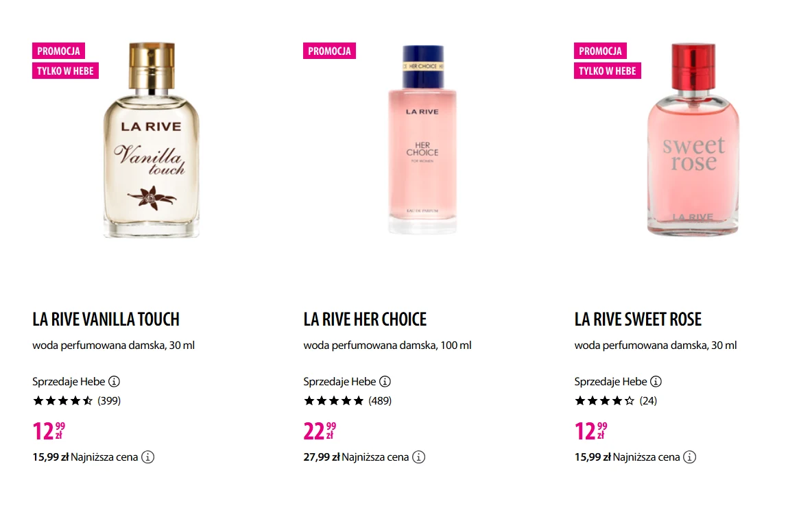Click the 22,99 zł Her Choice price
Image resolution: width=812 pixels, height=508 pixels.
tap(320, 431)
